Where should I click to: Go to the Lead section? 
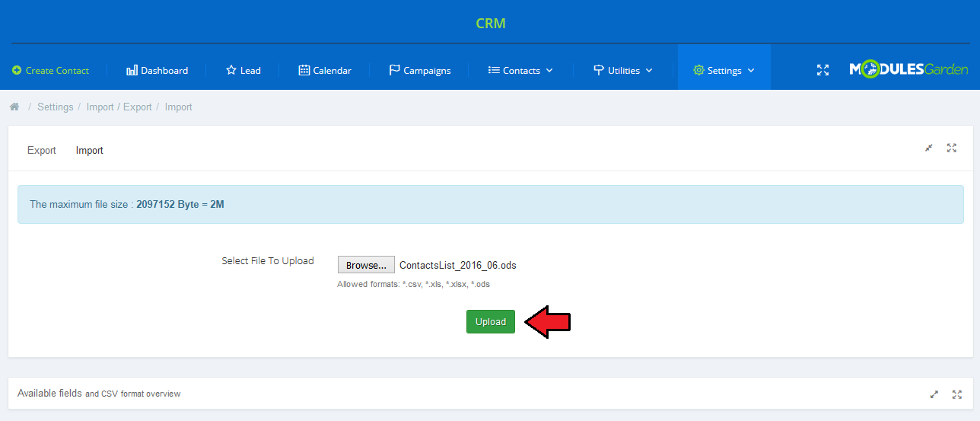[x=243, y=70]
